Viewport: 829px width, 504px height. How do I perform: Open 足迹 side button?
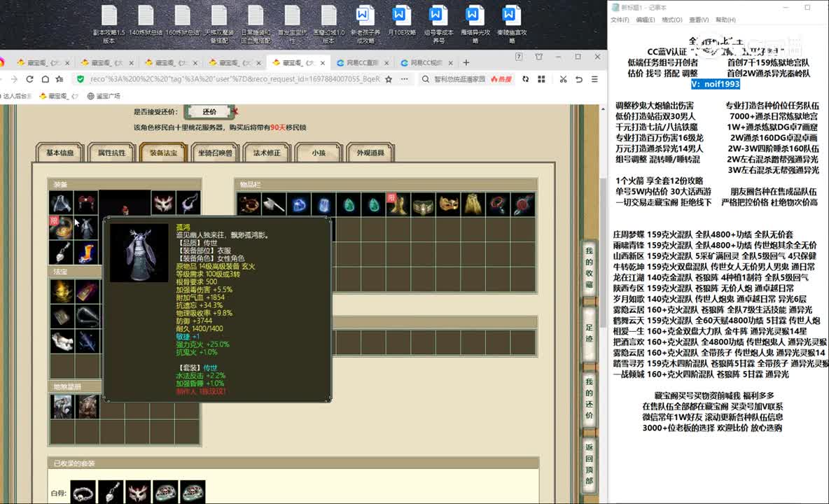pyautogui.click(x=589, y=333)
